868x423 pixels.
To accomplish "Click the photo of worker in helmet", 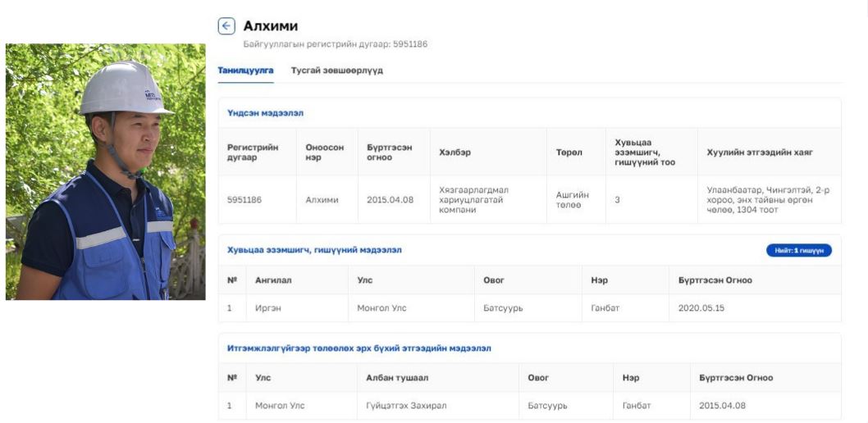I will (x=106, y=171).
